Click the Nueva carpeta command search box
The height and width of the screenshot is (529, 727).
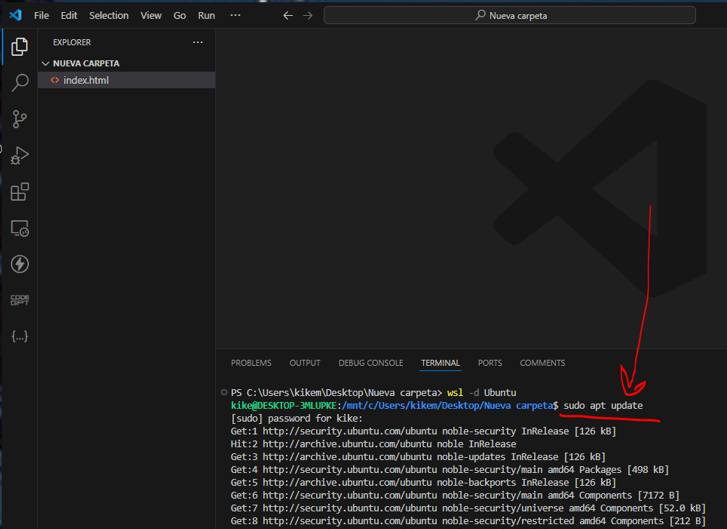point(510,16)
